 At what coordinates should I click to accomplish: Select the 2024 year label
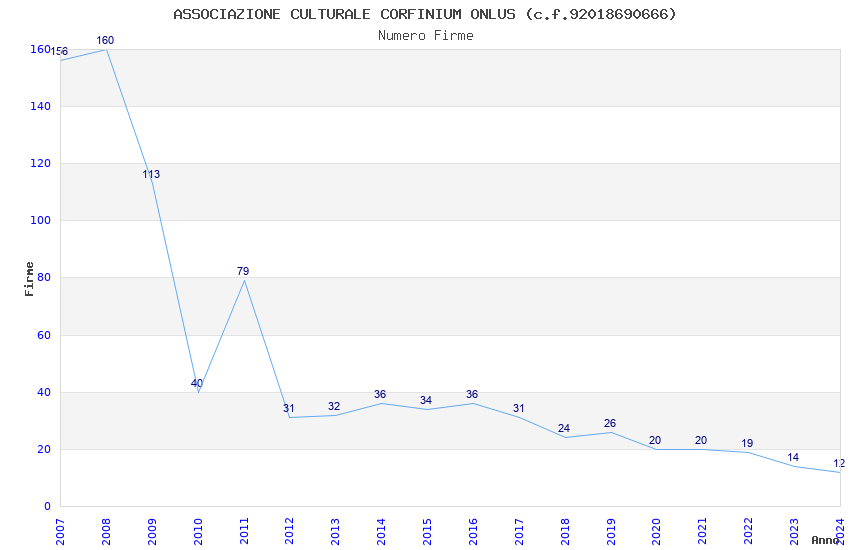(x=840, y=532)
